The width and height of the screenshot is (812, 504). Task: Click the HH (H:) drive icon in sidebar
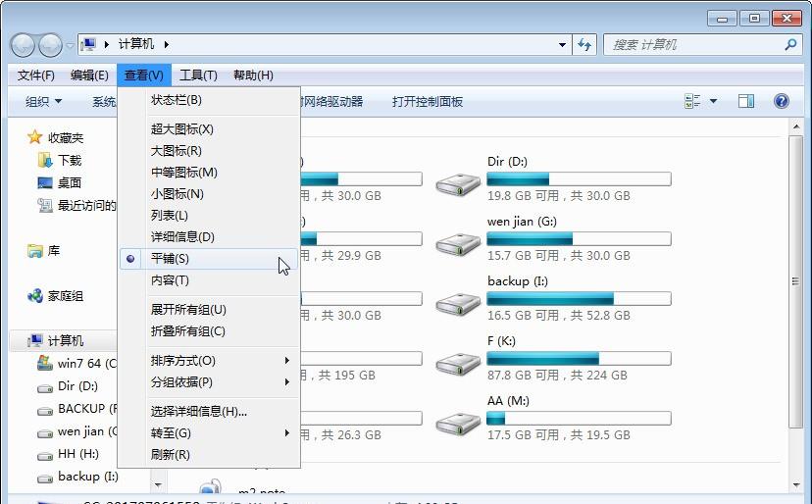click(x=45, y=456)
